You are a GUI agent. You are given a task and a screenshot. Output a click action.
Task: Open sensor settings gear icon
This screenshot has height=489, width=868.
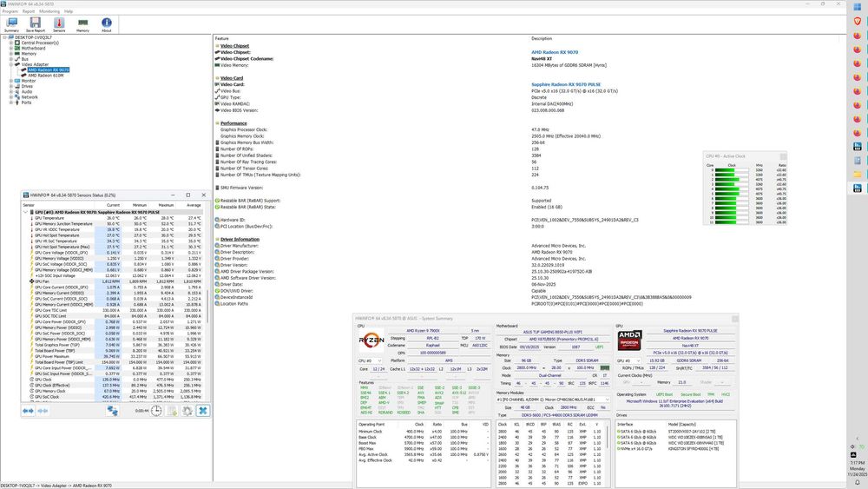click(x=187, y=411)
